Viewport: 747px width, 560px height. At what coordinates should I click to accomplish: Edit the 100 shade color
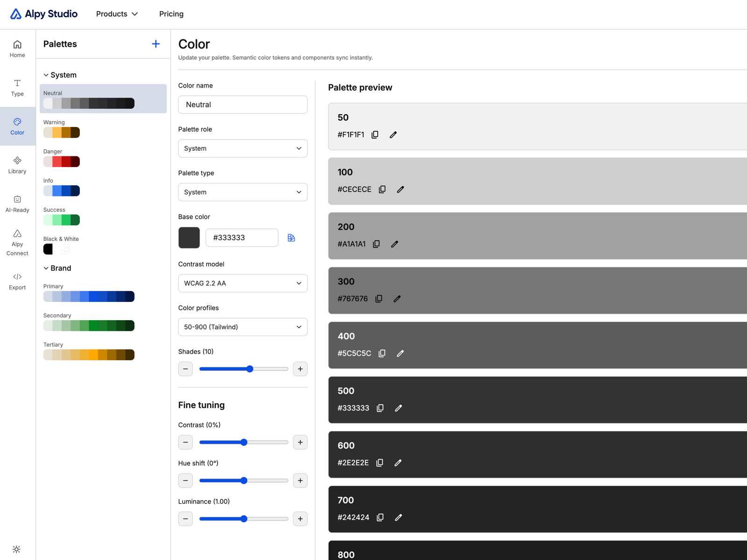pos(401,189)
